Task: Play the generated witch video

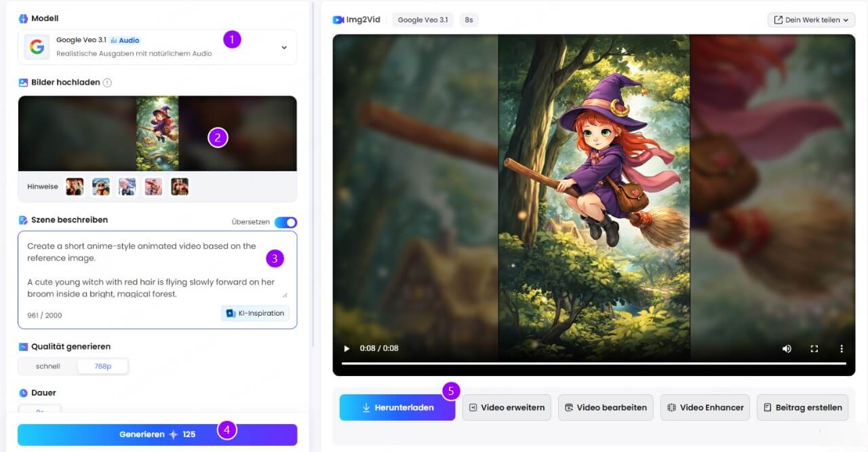Action: 346,348
